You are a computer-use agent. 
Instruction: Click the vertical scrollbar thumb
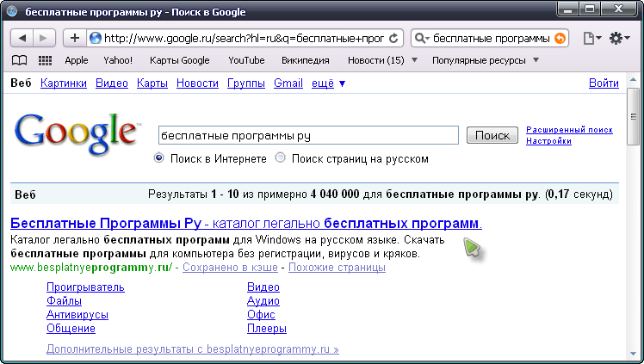pos(633,116)
